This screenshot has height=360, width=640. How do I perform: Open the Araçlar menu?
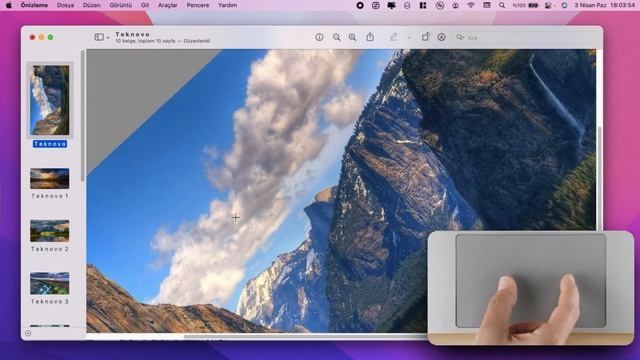168,5
